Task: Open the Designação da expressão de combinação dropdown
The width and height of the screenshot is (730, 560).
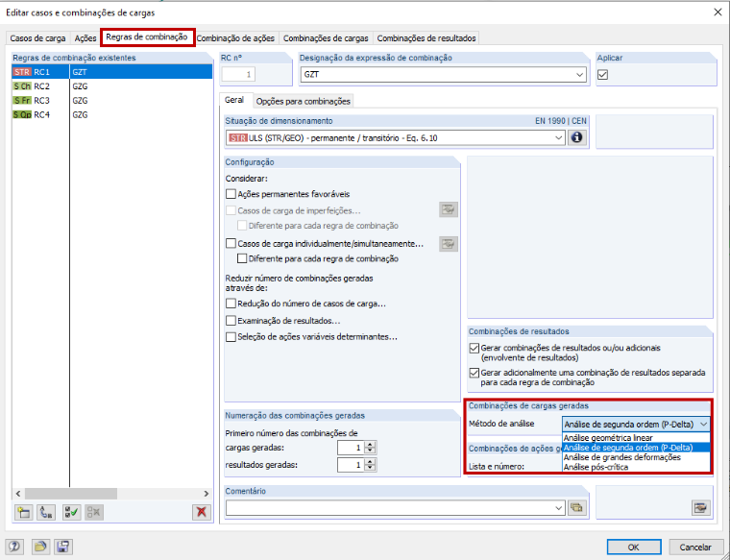Action: coord(579,75)
